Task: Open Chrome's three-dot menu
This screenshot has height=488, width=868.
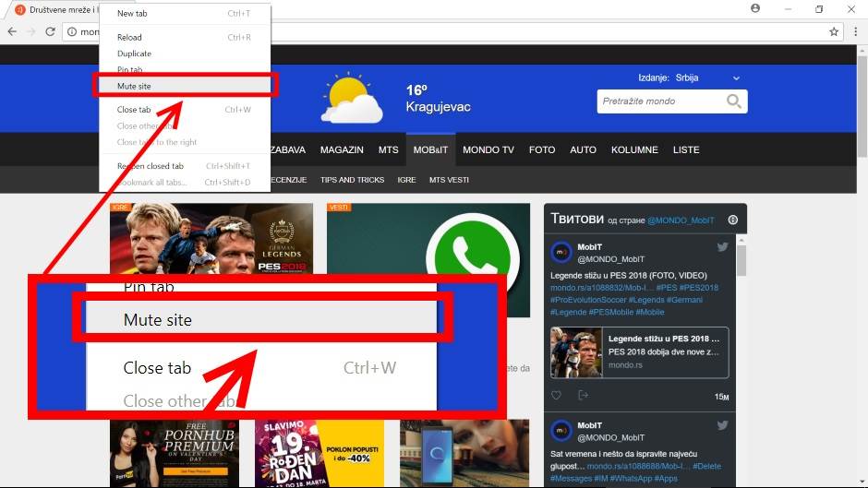Action: point(854,31)
